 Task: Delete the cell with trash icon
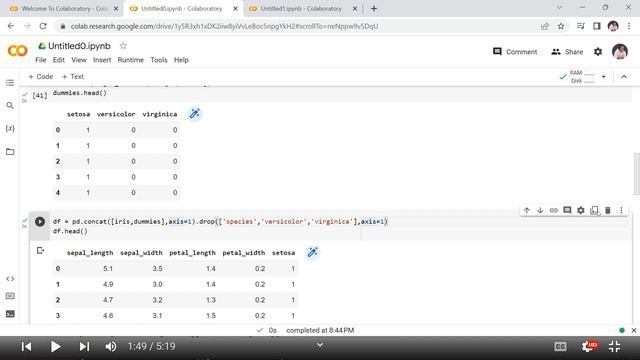(x=608, y=211)
